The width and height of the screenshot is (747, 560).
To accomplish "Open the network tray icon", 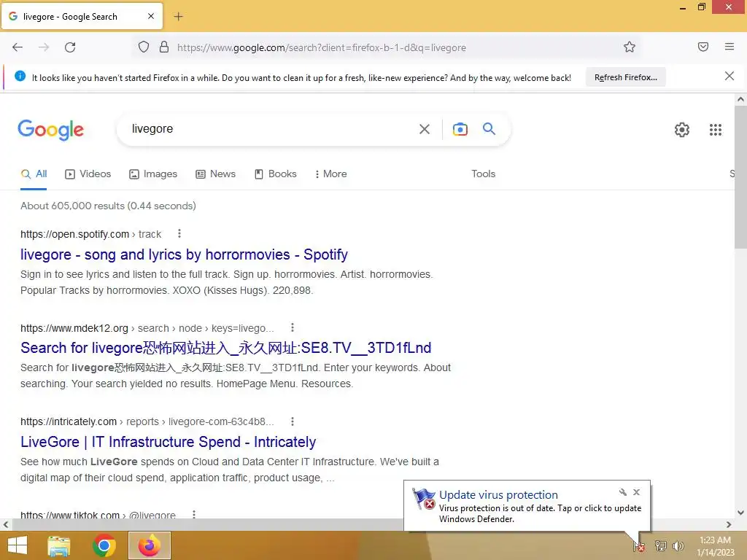I will [660, 546].
